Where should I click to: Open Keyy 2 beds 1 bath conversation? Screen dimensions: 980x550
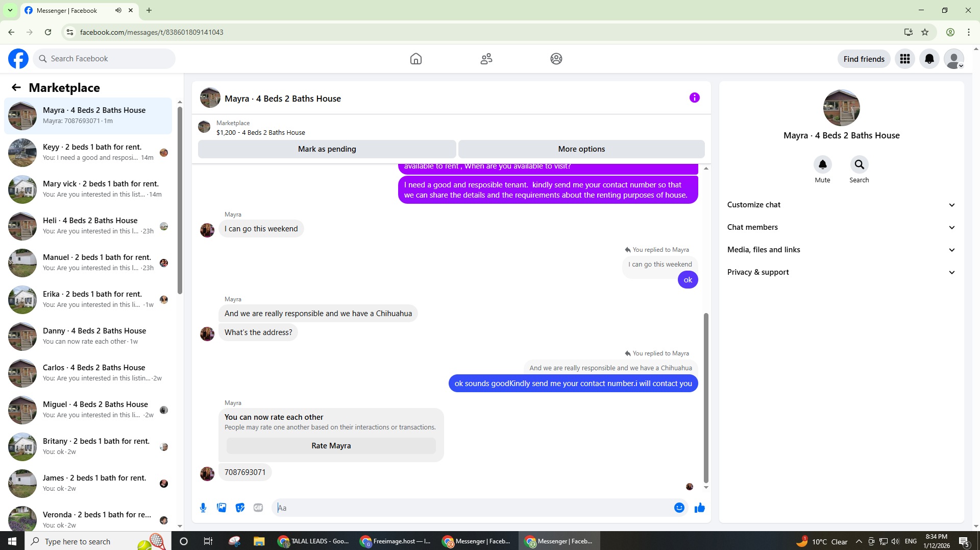(x=88, y=152)
